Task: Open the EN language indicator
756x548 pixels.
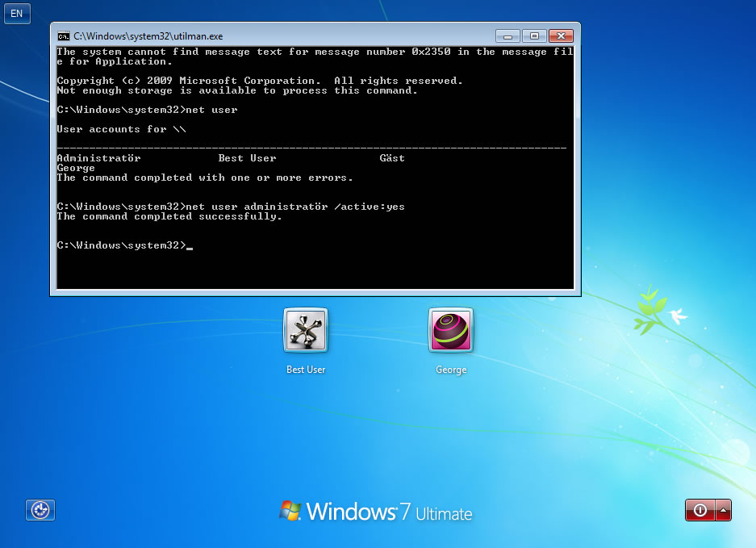Action: click(x=17, y=13)
